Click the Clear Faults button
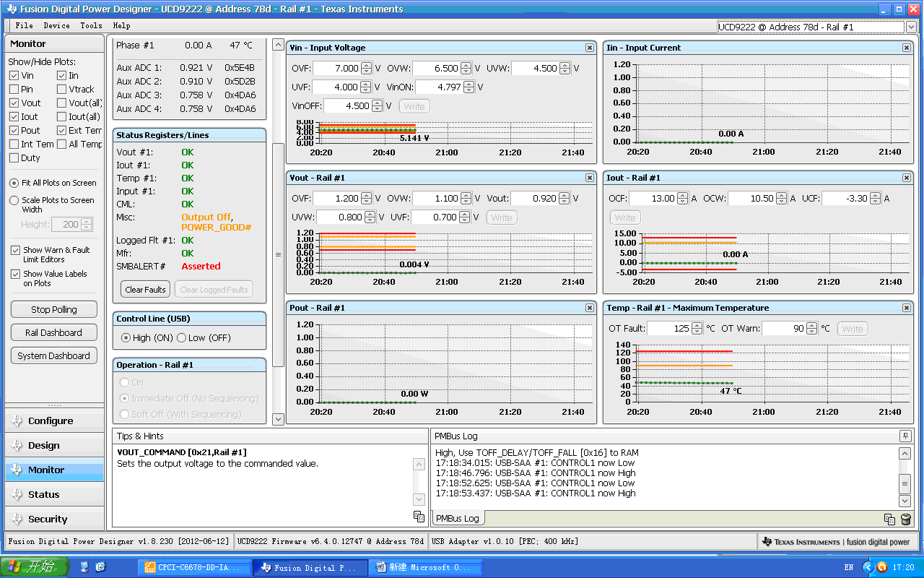 [145, 290]
